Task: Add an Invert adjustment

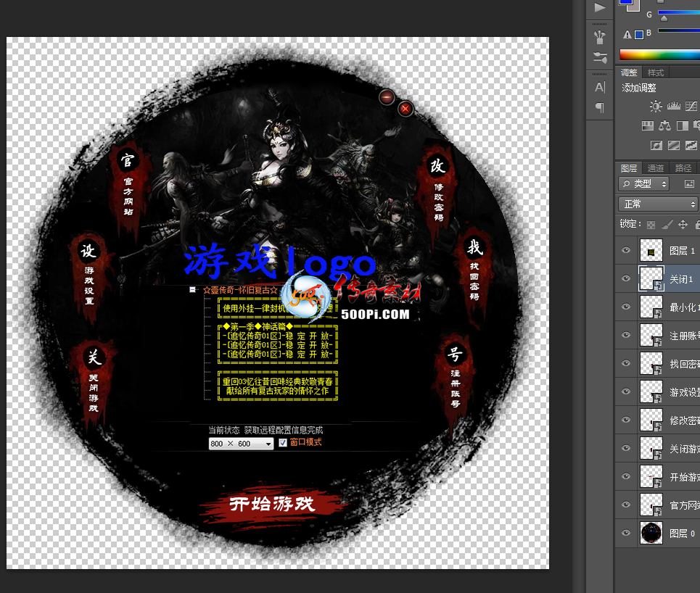Action: coord(656,146)
